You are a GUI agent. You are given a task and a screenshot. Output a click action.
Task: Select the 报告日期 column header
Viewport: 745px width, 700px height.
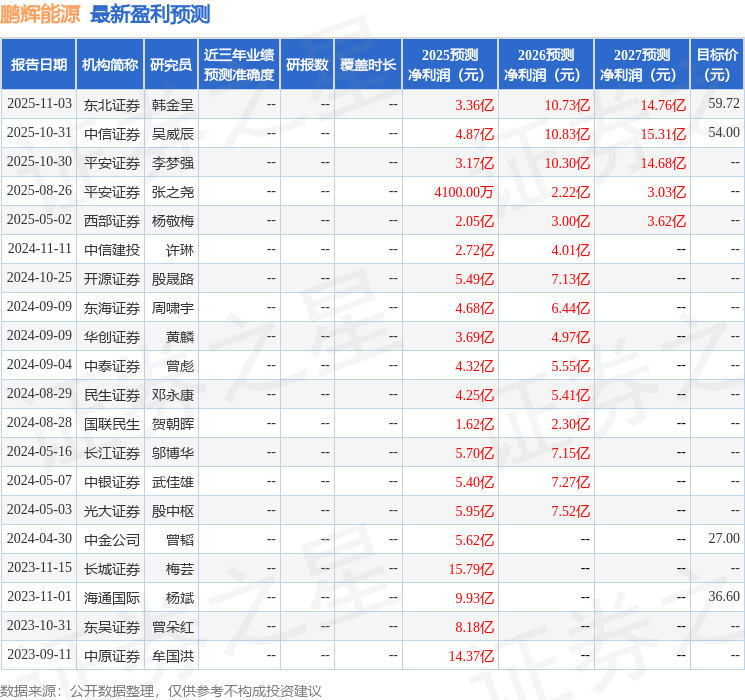pyautogui.click(x=38, y=65)
